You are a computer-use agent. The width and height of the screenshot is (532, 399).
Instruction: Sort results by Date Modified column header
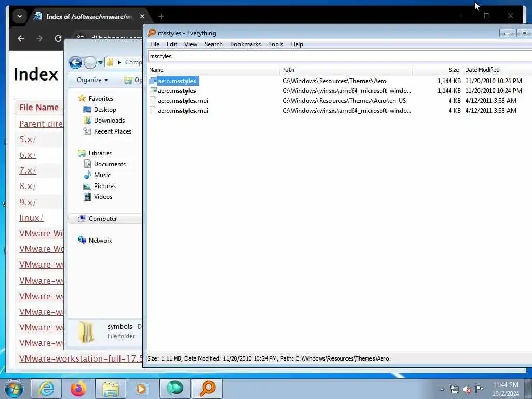click(x=497, y=70)
